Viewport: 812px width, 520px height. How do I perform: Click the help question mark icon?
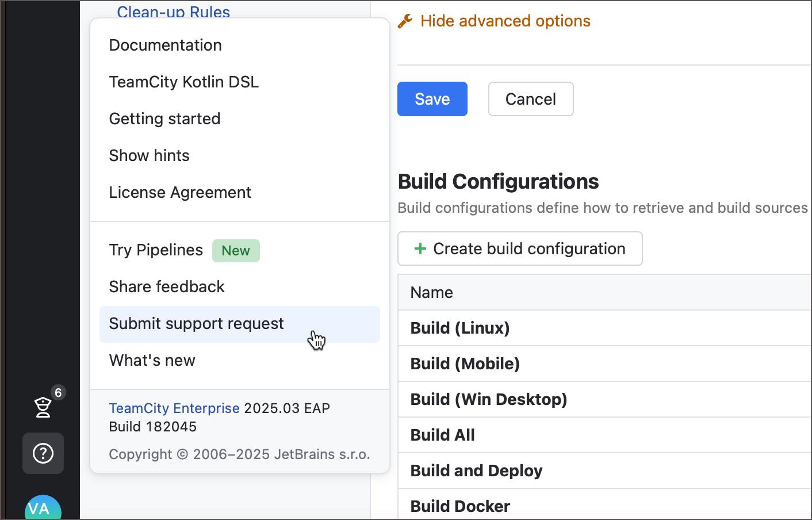click(x=43, y=453)
